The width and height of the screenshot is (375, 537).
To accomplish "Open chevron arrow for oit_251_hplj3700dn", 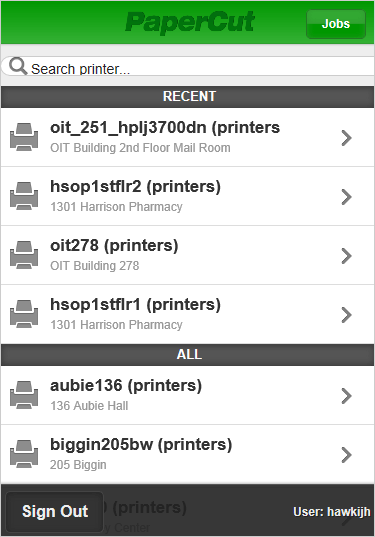I will (x=347, y=138).
